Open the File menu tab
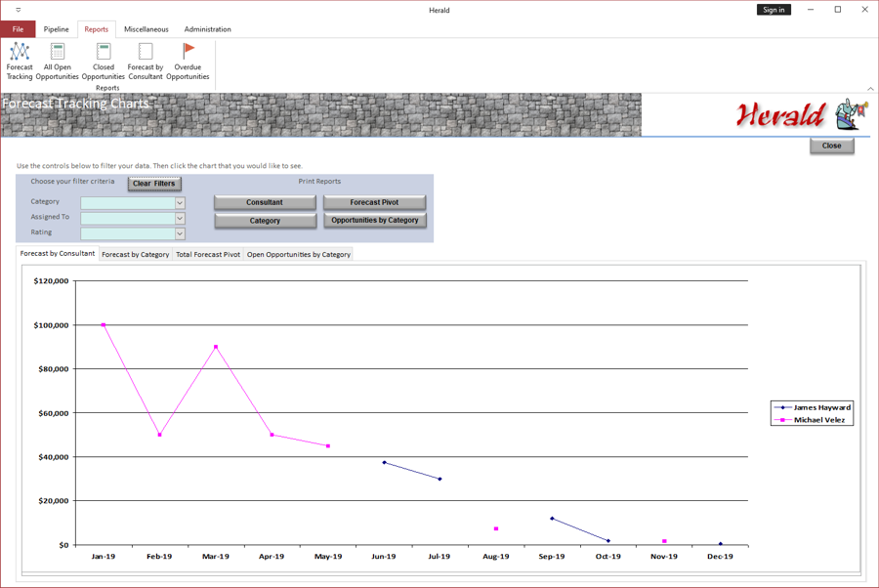The height and width of the screenshot is (588, 879). click(x=18, y=29)
